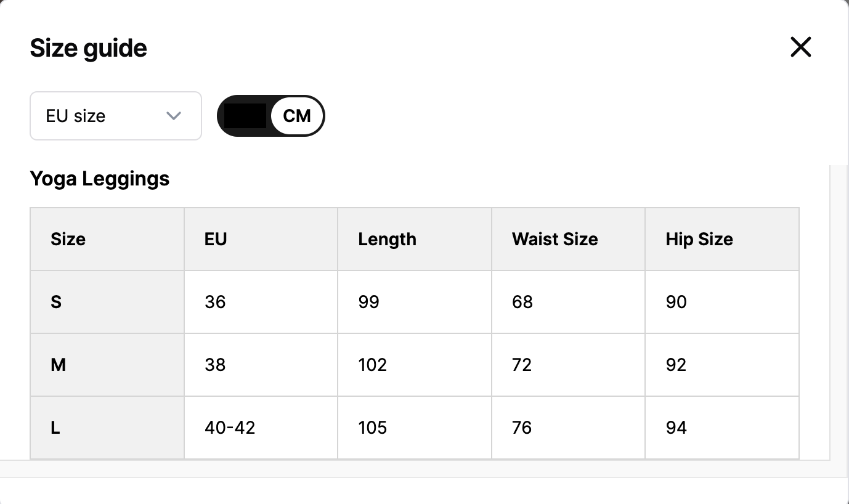Click the Size column header
The width and height of the screenshot is (849, 504).
pyautogui.click(x=68, y=239)
